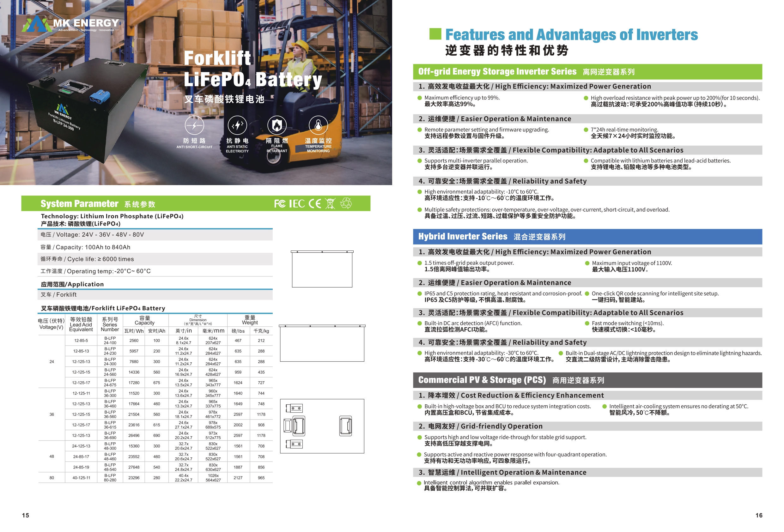
Task: Click the 'B-LFP 36-460' series cell
Action: click(110, 404)
